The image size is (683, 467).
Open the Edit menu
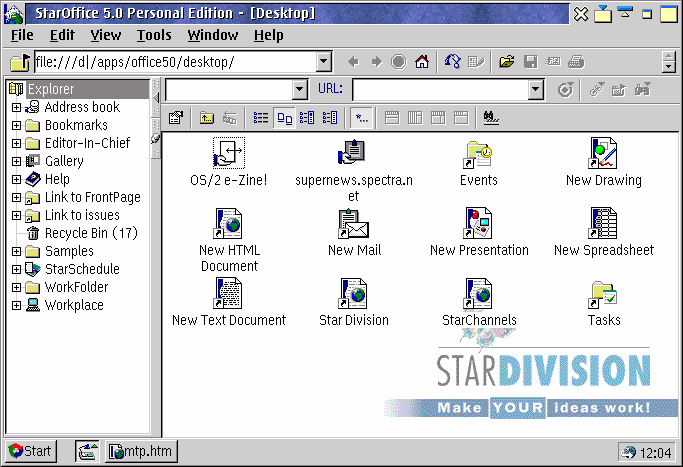pos(62,35)
